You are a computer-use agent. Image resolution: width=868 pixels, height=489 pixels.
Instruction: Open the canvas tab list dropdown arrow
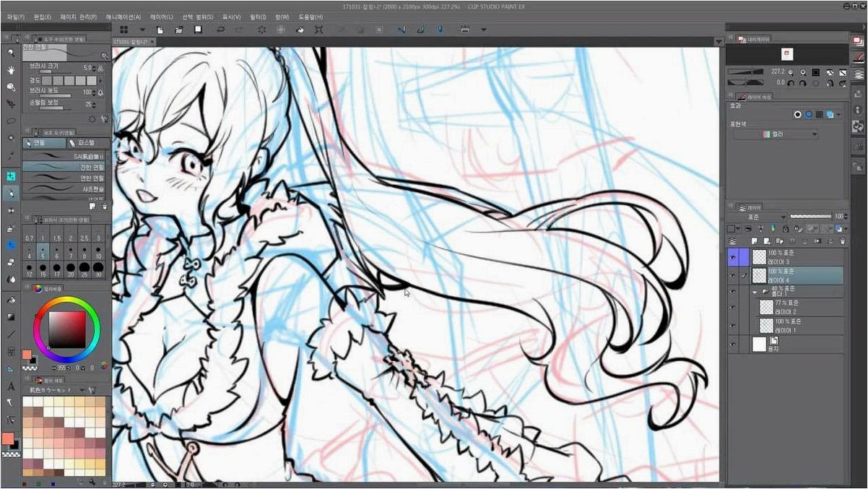coord(718,42)
